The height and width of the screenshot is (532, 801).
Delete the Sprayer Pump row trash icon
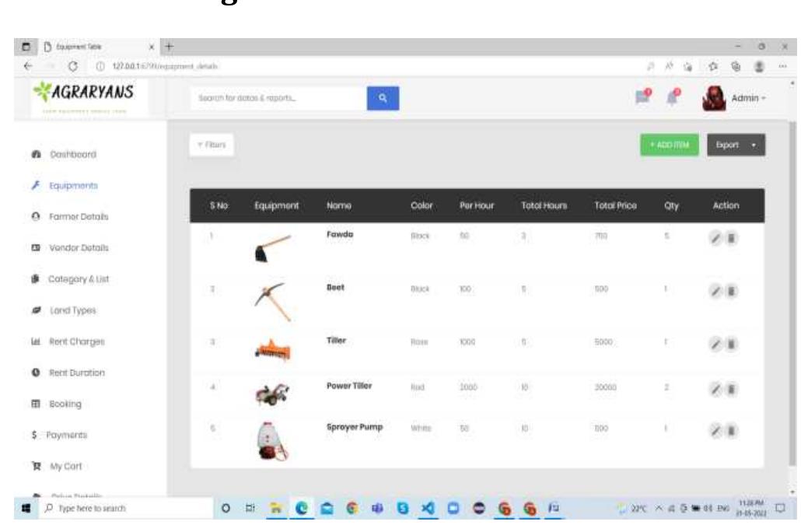tap(732, 431)
